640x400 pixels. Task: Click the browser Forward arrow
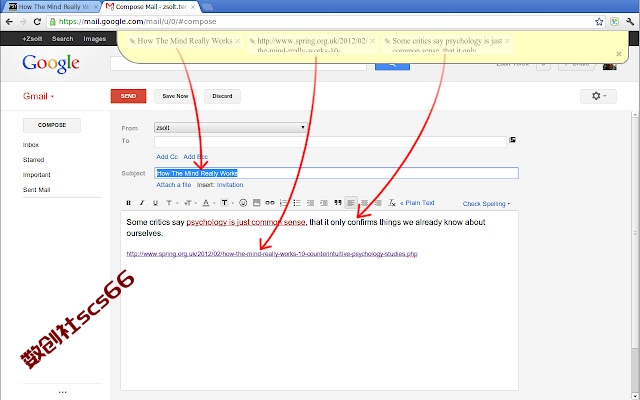pyautogui.click(x=23, y=22)
